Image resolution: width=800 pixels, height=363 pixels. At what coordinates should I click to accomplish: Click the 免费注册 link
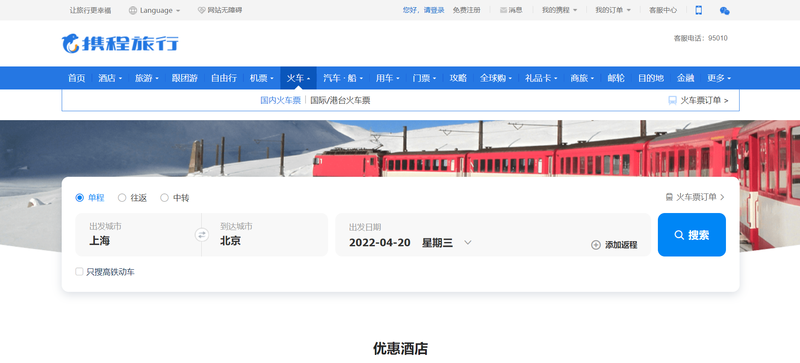click(467, 10)
